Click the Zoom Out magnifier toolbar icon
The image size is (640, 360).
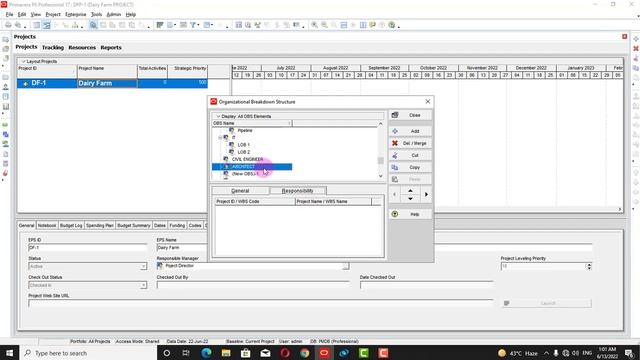click(324, 25)
